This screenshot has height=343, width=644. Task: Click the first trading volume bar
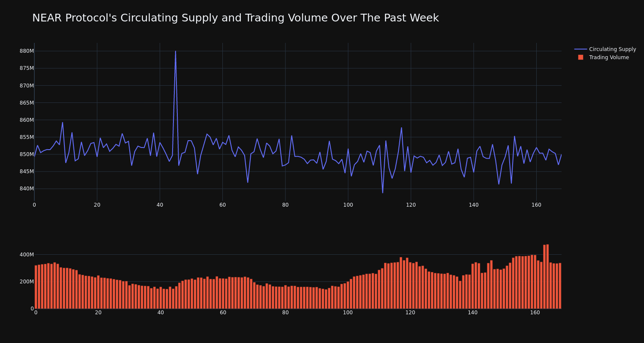pos(36,287)
